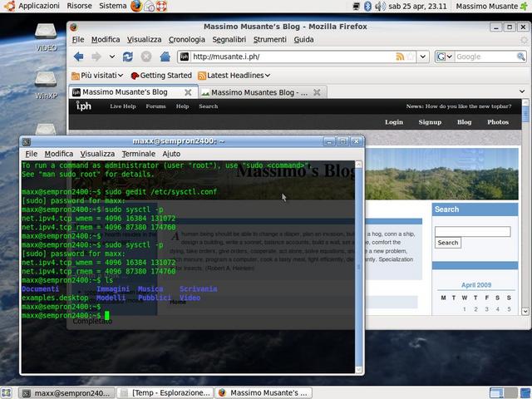532x399 pixels.
Task: Click the Forums link on i.ph topbar
Action: [x=155, y=106]
